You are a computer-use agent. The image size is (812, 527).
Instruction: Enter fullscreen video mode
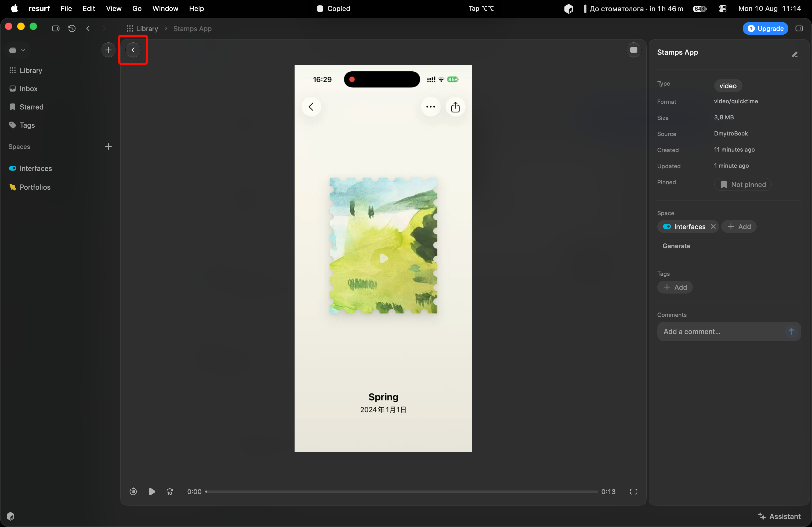[x=633, y=492]
